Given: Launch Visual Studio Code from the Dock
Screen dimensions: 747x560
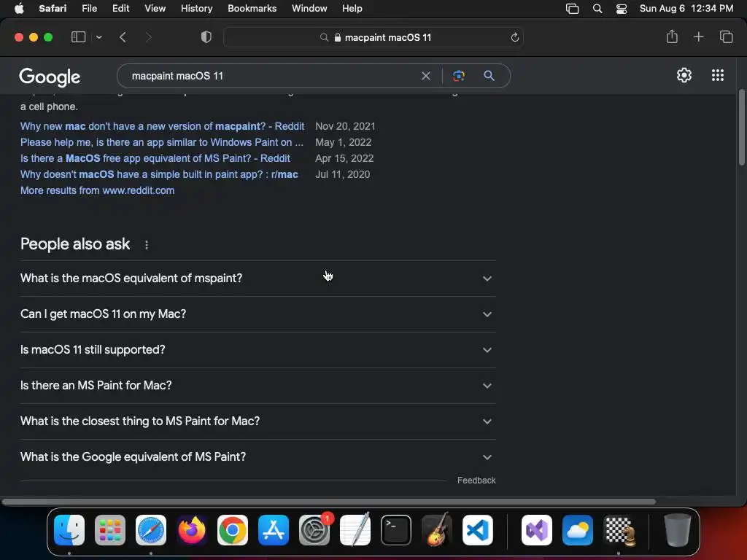Looking at the screenshot, I should (x=478, y=529).
